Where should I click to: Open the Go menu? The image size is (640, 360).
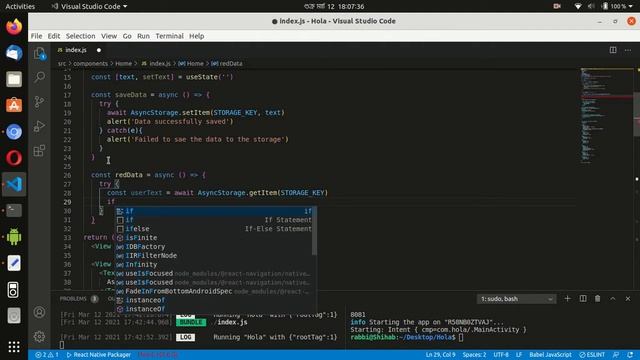(127, 36)
